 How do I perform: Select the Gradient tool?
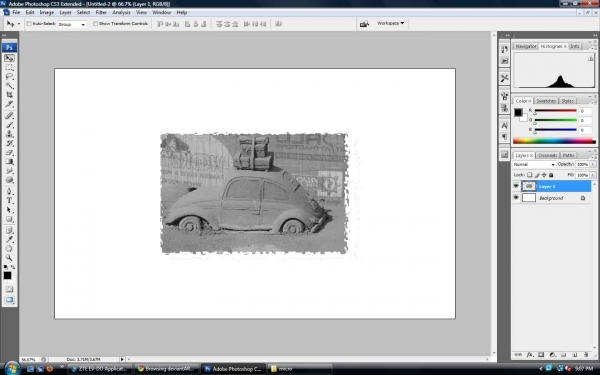(9, 161)
